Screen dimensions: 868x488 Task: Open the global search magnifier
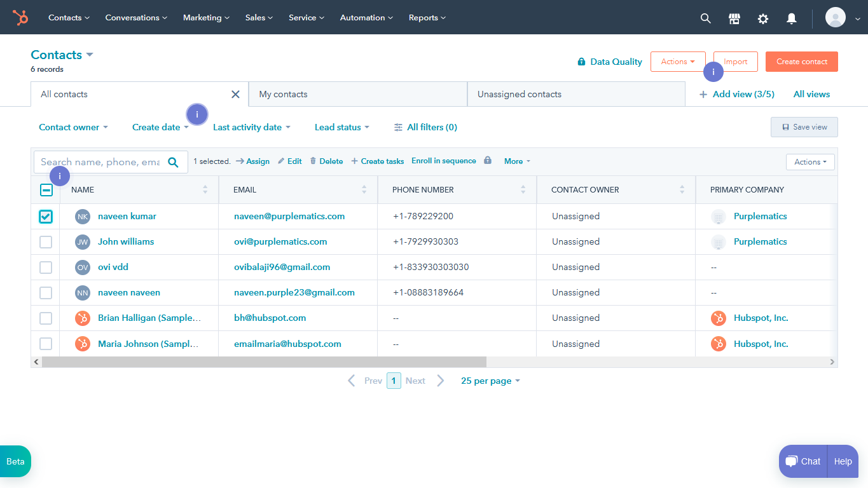click(705, 18)
